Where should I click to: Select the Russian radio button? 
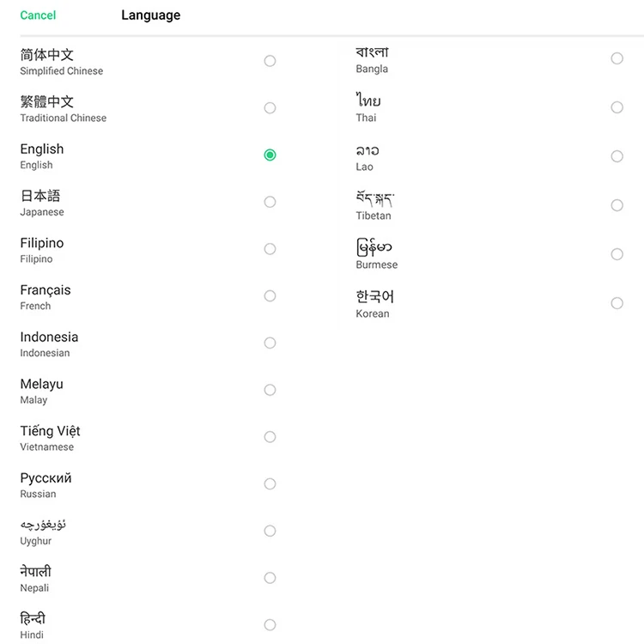tap(270, 484)
